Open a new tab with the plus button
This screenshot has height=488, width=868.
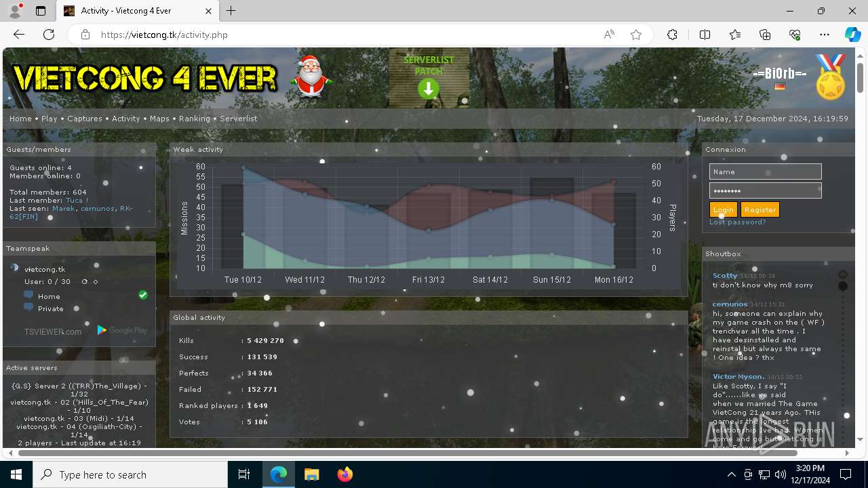click(231, 11)
